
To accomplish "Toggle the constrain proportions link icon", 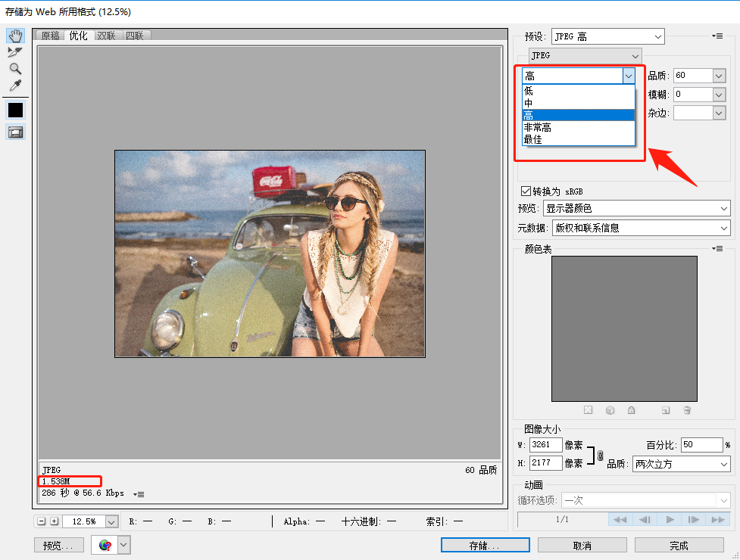I will tap(600, 456).
